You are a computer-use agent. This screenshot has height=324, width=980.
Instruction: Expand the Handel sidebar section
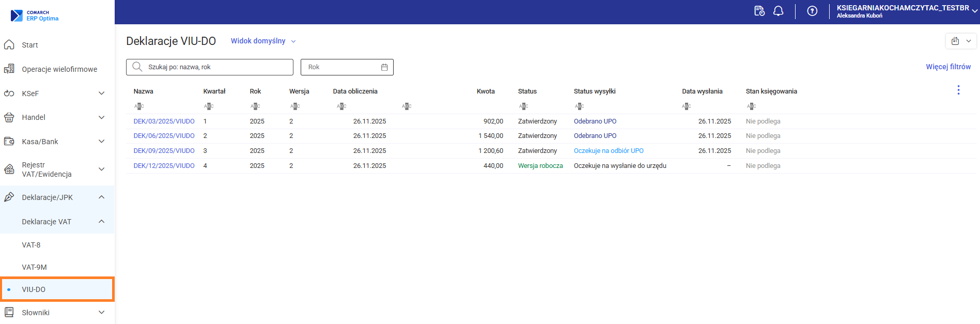(101, 117)
